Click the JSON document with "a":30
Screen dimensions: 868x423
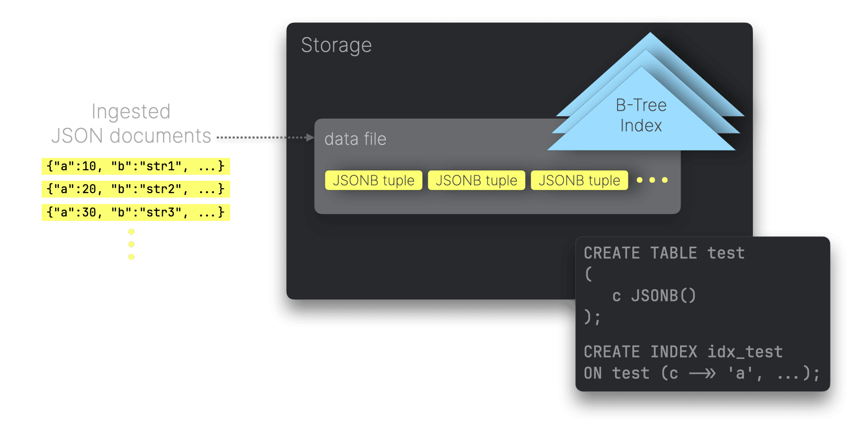[135, 212]
